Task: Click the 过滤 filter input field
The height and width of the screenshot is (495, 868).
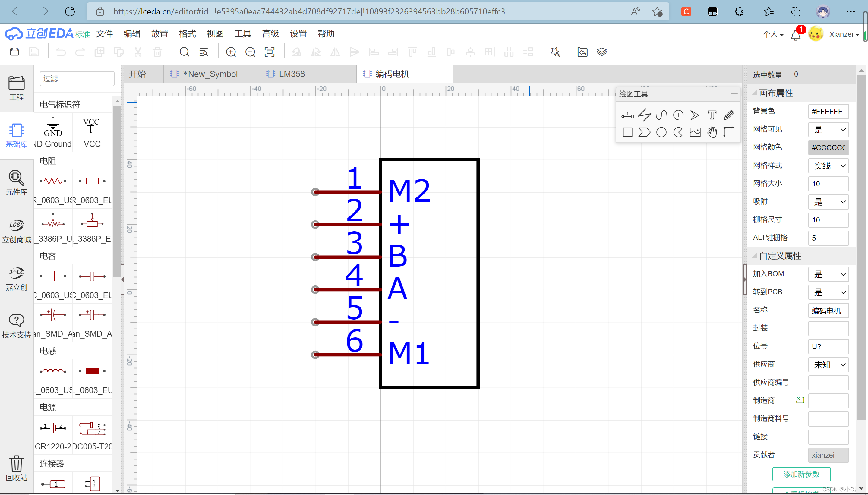Action: [x=77, y=79]
